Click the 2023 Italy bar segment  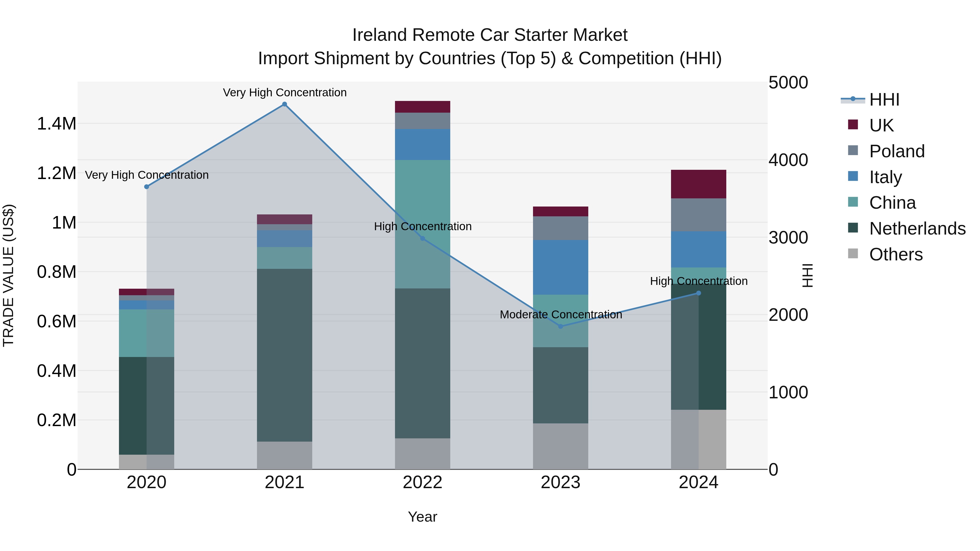561,267
